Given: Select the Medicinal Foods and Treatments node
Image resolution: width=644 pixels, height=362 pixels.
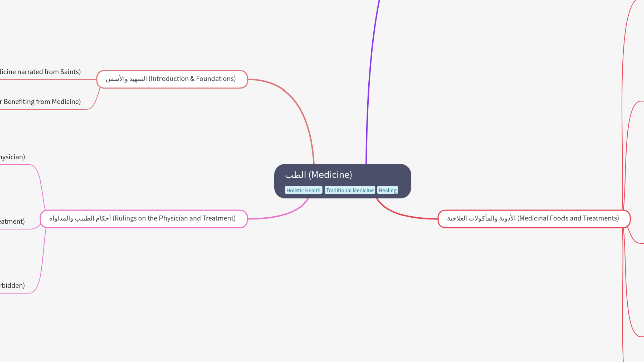Looking at the screenshot, I should click(x=534, y=218).
